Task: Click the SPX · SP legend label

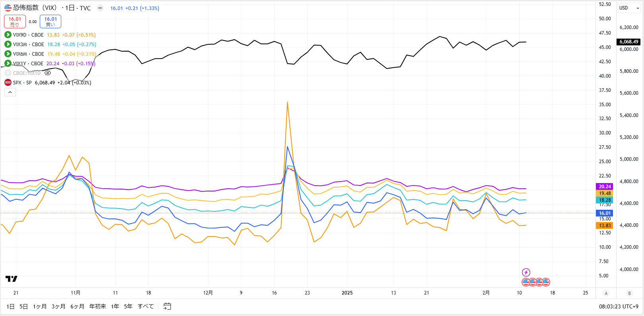Action: click(x=22, y=83)
